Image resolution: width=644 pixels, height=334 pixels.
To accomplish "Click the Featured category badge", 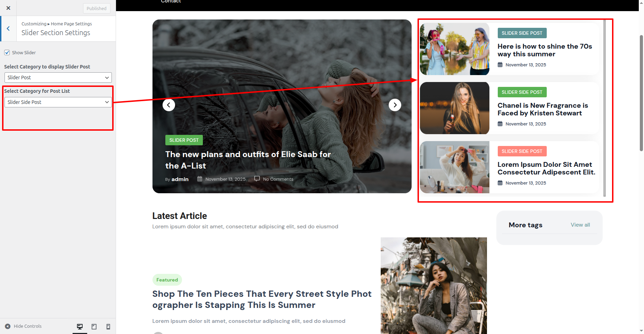I will [167, 280].
